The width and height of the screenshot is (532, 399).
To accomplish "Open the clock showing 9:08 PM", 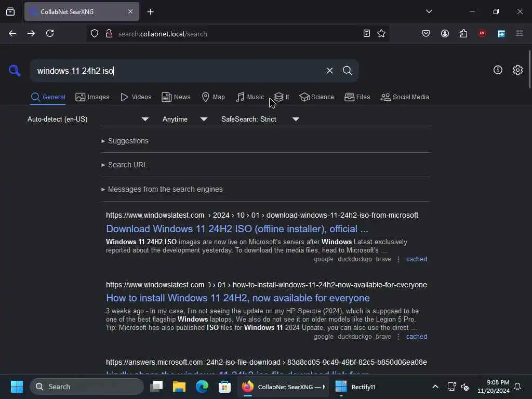I will click(494, 387).
